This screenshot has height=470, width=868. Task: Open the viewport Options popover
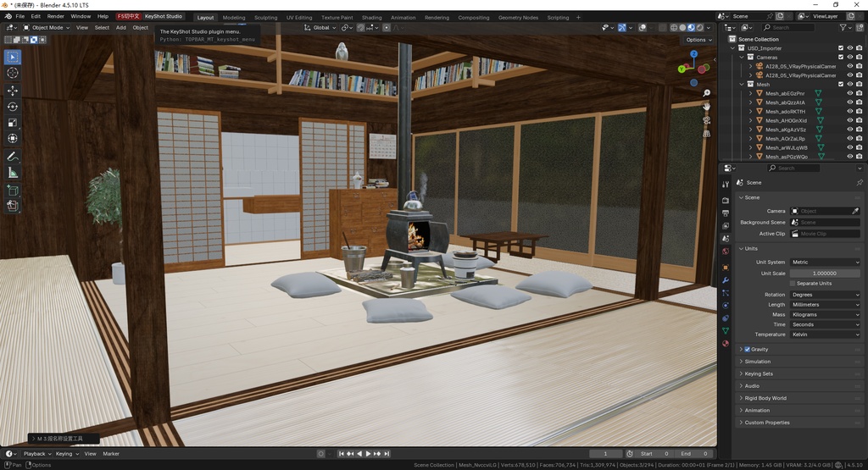698,40
